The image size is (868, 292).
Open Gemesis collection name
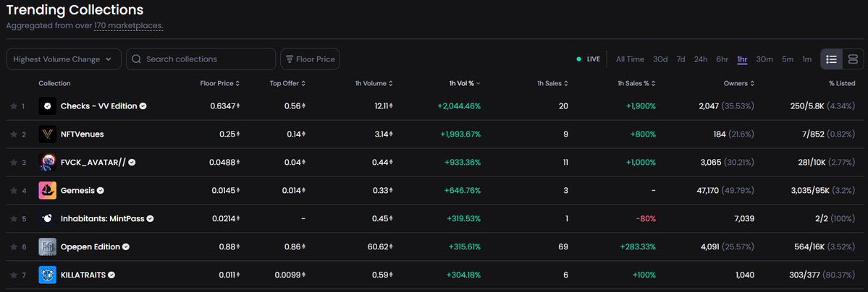pos(77,190)
